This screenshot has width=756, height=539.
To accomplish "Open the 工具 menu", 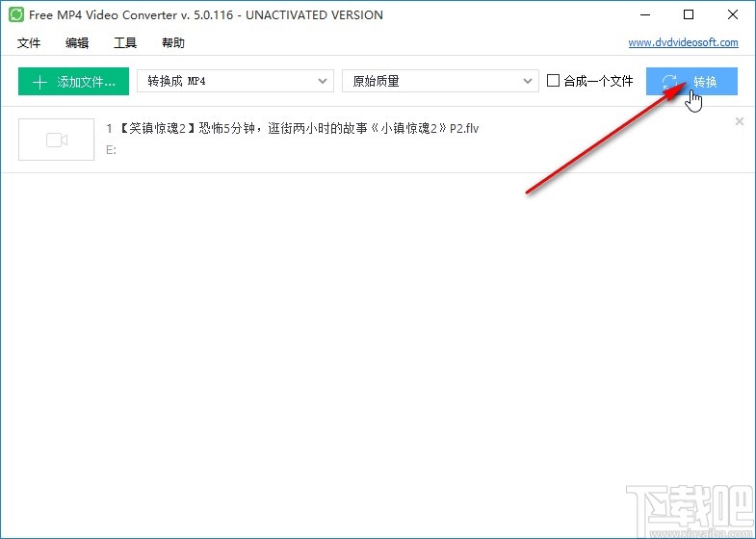I will click(125, 43).
